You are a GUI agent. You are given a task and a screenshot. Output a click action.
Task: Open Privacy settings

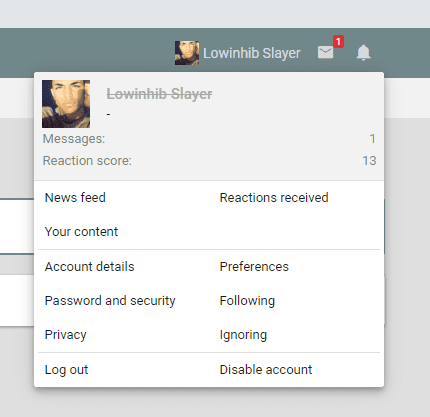66,334
